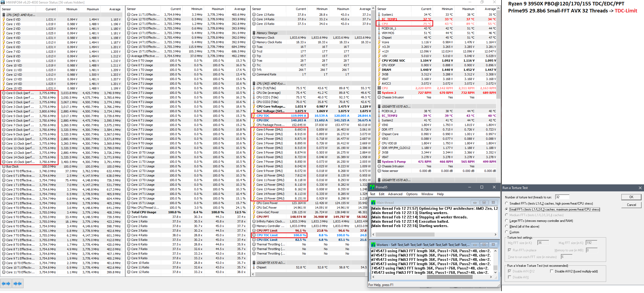This screenshot has height=293, width=644.
Task: Select the Custom torture test option
Action: [507, 232]
